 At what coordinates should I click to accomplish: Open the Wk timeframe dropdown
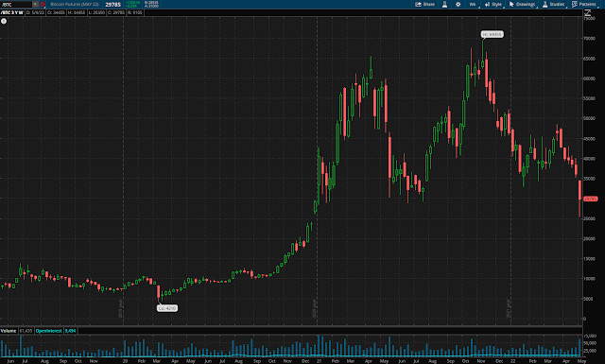tap(473, 4)
